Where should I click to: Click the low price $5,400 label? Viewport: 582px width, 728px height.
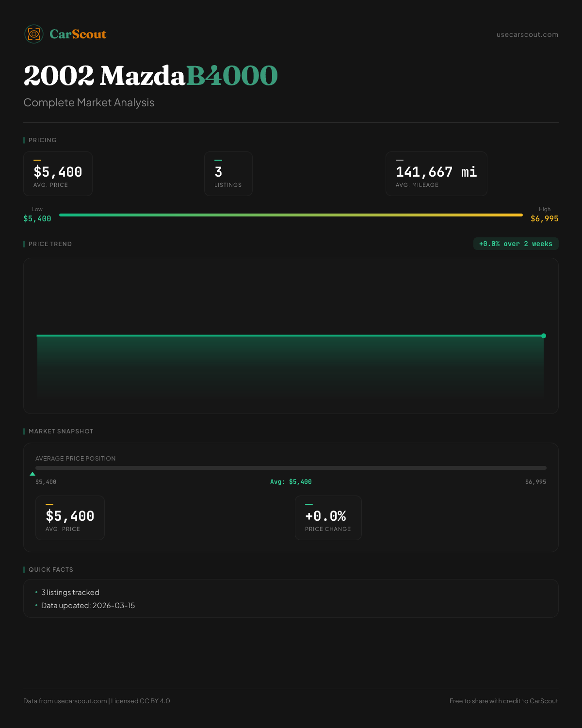pyautogui.click(x=37, y=219)
